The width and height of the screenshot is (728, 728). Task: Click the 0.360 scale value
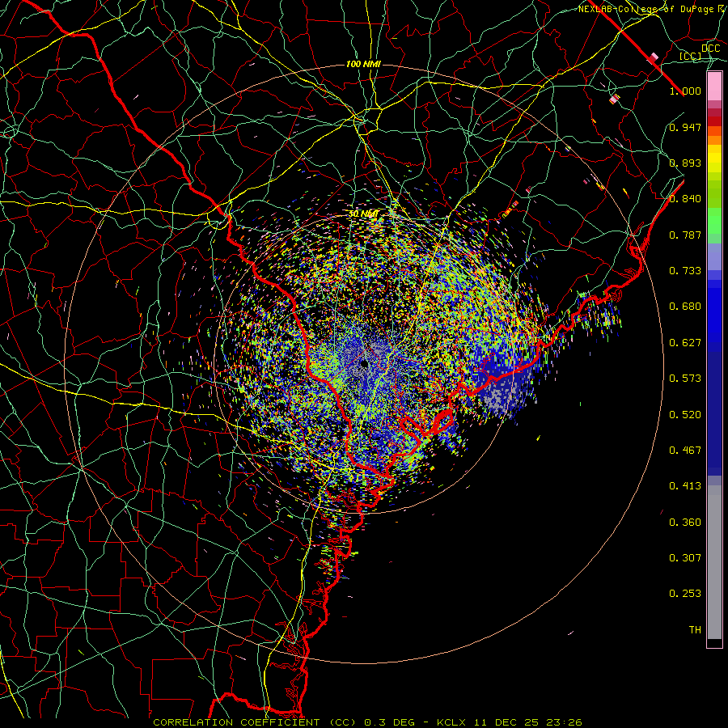[685, 523]
